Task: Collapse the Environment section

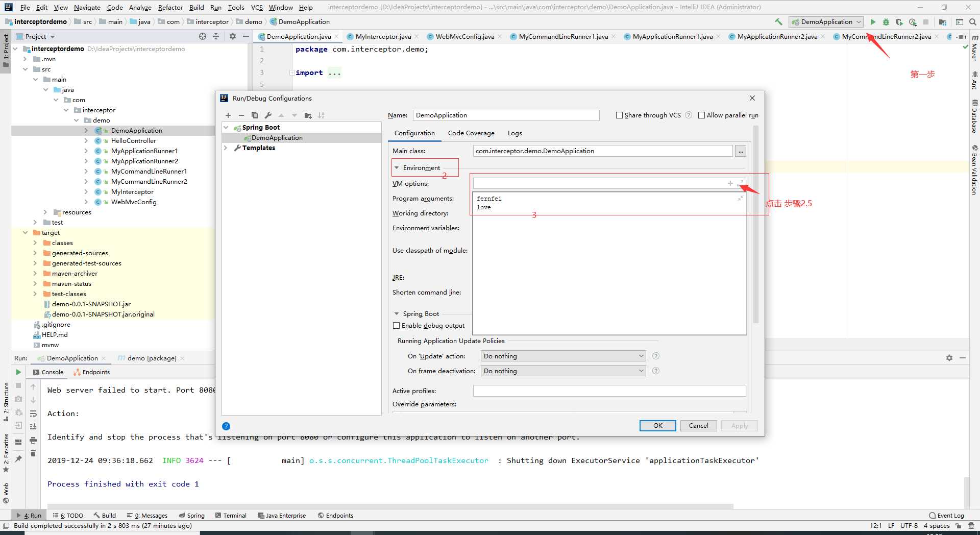Action: coord(397,167)
